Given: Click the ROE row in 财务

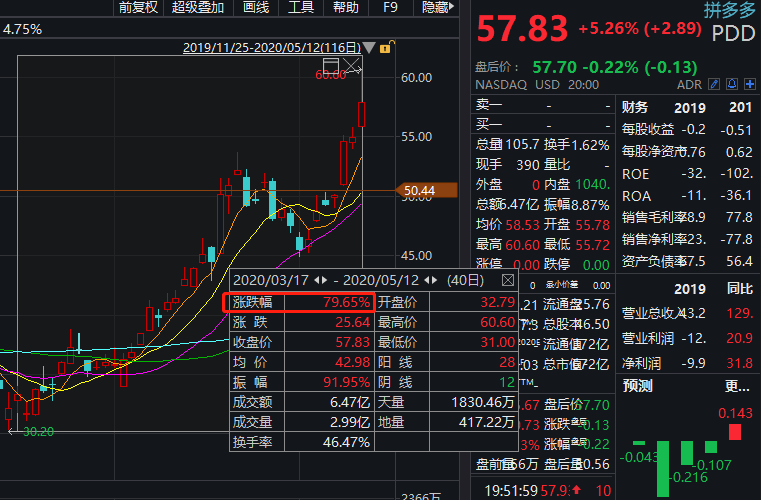Looking at the screenshot, I should (687, 174).
